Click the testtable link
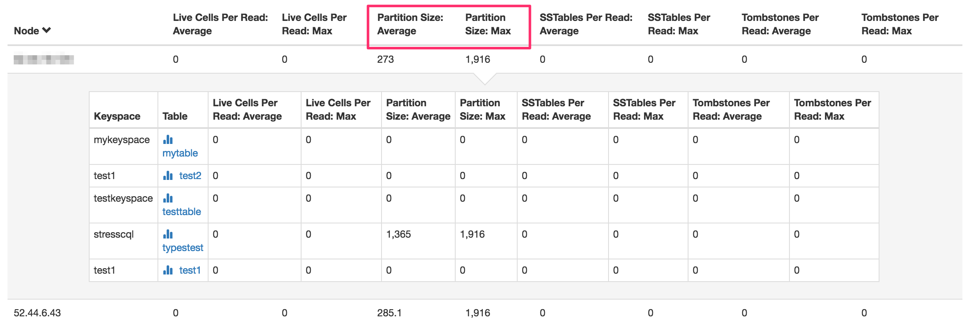 click(182, 211)
